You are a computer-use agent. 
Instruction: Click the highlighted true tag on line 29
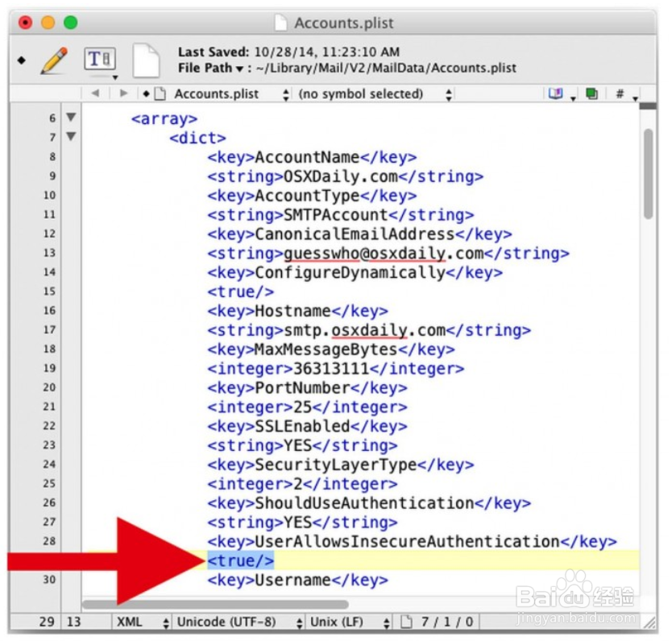click(x=240, y=560)
